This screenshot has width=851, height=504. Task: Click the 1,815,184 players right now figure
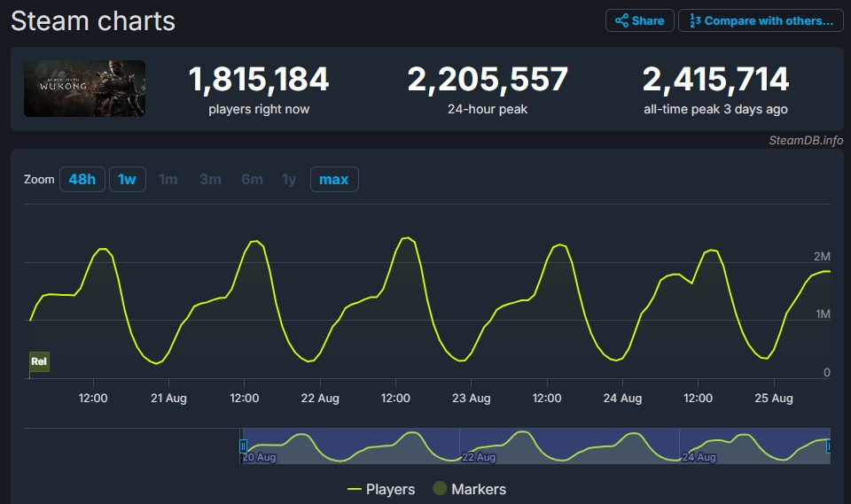(258, 79)
